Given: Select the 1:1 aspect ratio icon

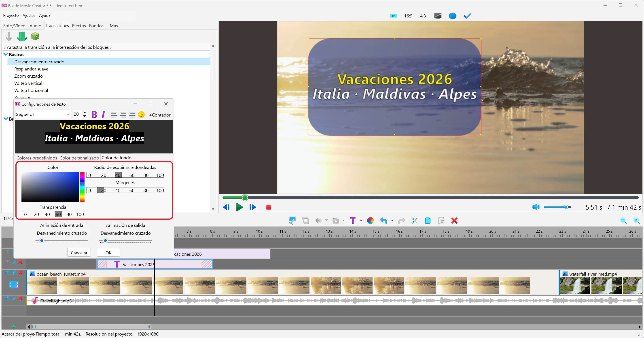Looking at the screenshot, I should tap(394, 16).
